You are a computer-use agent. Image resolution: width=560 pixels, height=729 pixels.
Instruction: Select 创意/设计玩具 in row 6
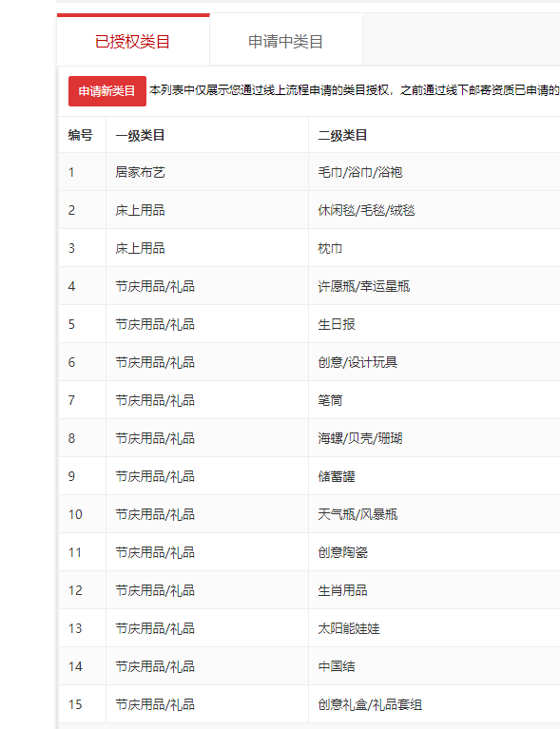coord(357,363)
